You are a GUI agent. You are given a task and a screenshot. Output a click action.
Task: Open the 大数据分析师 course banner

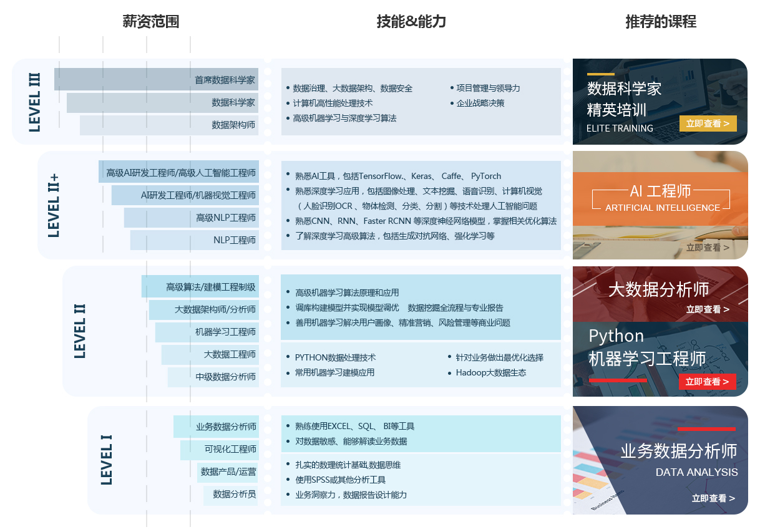coord(660,294)
